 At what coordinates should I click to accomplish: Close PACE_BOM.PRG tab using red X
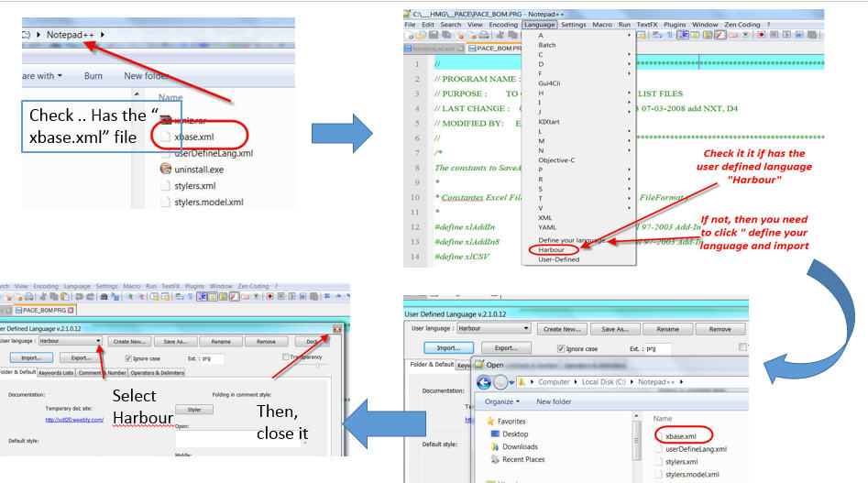pos(71,311)
